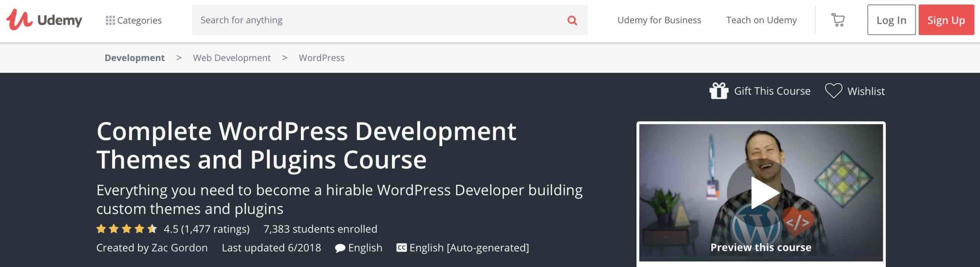
Task: Open the Categories grid menu
Action: coord(134,20)
